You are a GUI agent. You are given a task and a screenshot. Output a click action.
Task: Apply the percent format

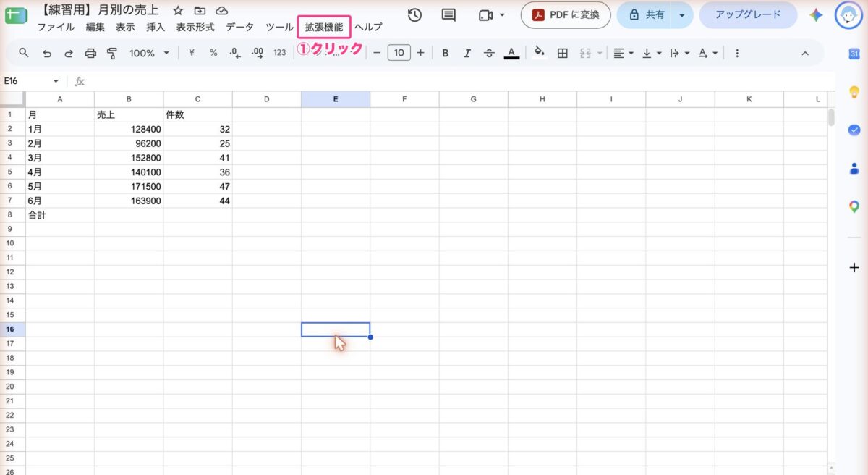213,53
